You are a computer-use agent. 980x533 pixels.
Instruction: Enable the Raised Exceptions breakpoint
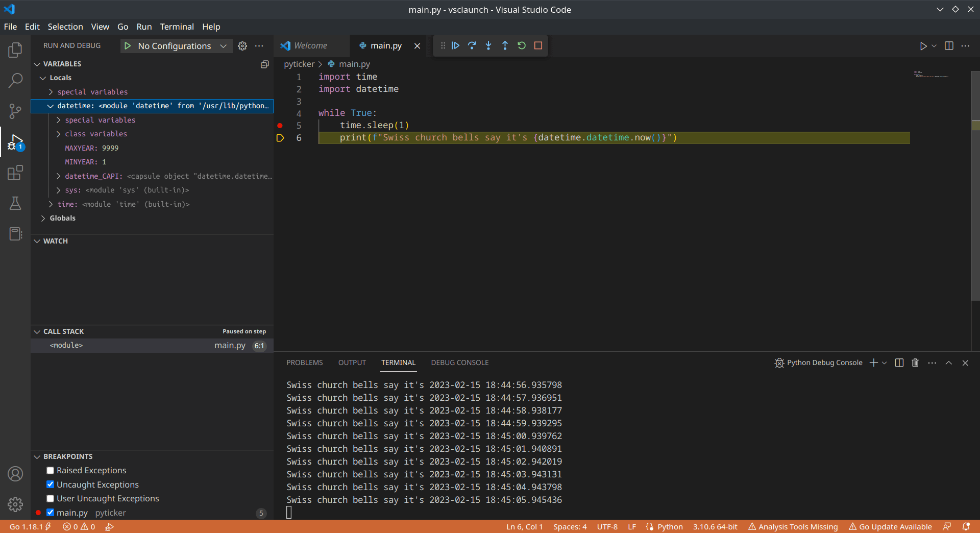point(50,470)
